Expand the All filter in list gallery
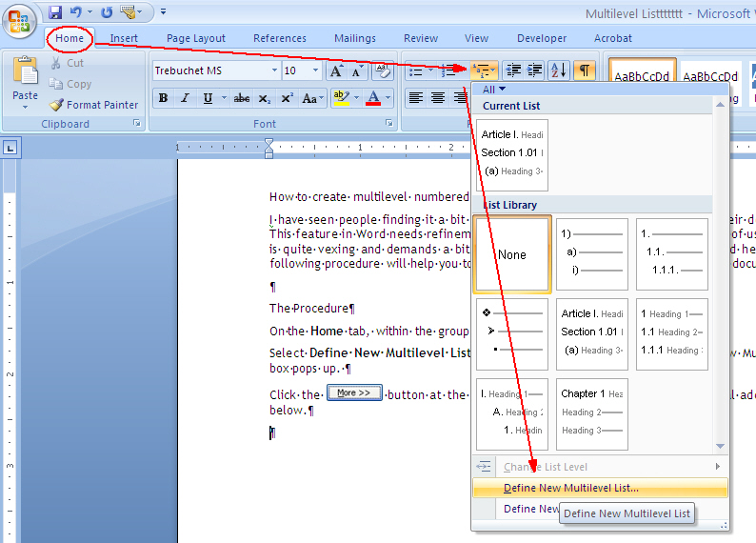Screen dimensions: 756x543 (x=494, y=90)
